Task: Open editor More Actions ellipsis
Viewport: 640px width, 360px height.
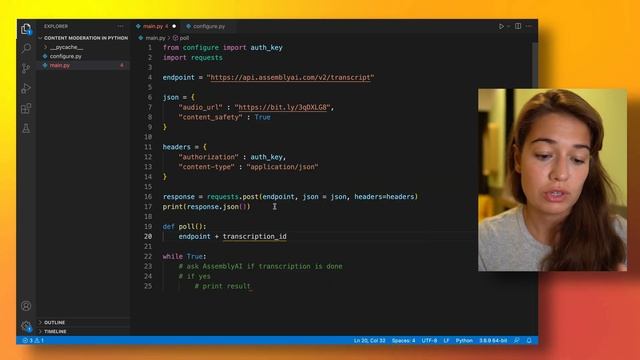Action: coord(529,26)
